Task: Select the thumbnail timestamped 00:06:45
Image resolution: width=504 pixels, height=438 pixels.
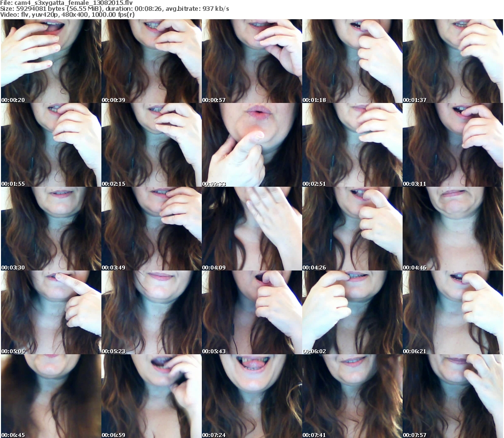Action: point(51,396)
